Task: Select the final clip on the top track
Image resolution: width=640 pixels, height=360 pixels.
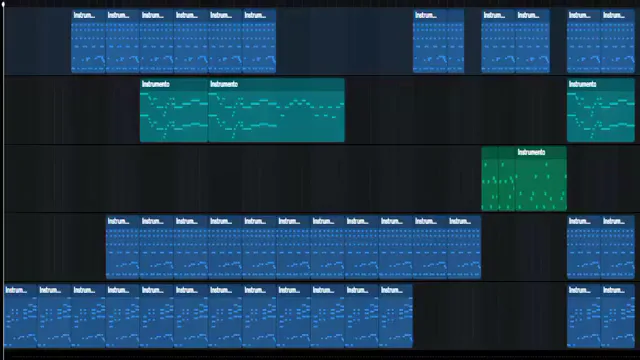Action: [618, 41]
